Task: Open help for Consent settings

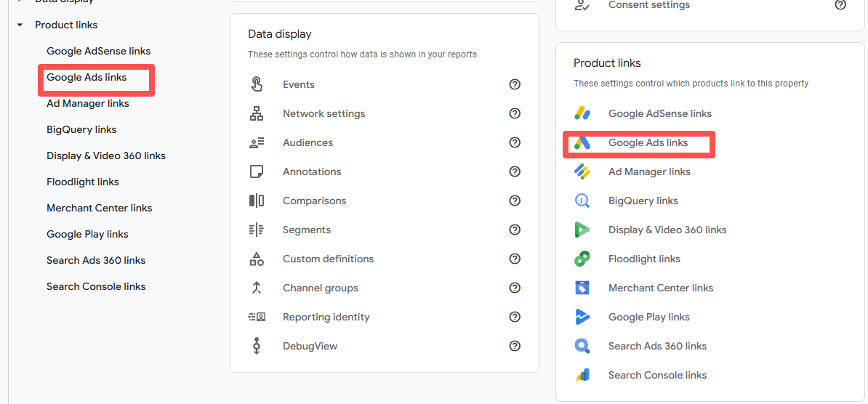Action: click(x=840, y=5)
